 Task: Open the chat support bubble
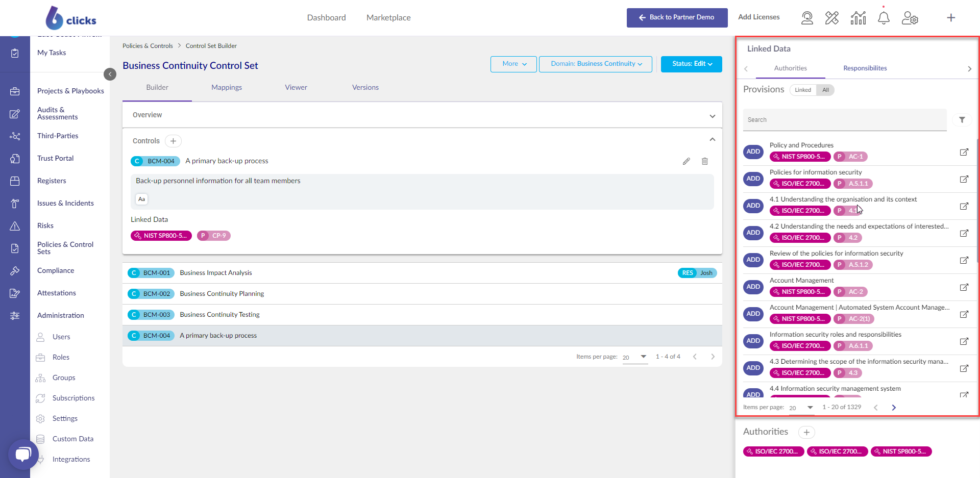coord(23,454)
